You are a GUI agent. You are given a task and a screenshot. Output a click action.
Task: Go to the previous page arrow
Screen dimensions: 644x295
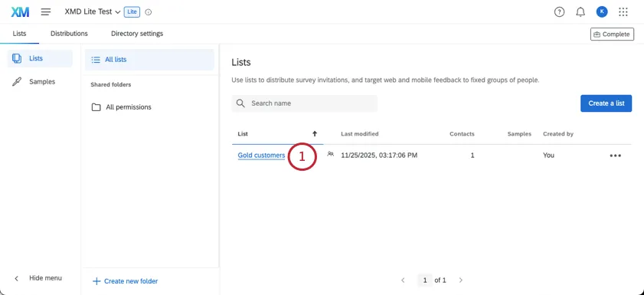[403, 280]
